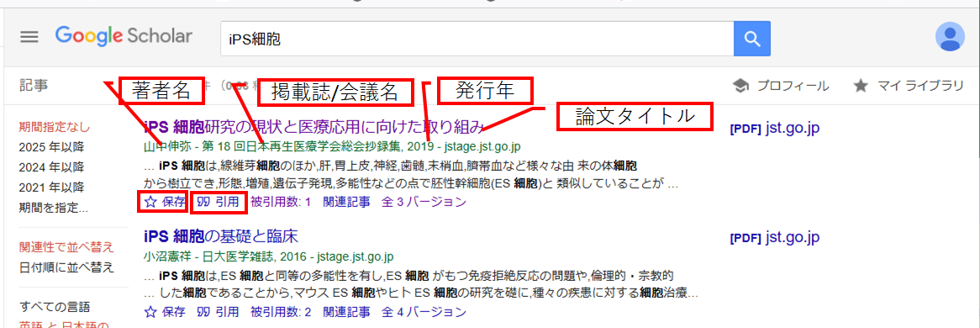Image resolution: width=980 pixels, height=328 pixels.
Task: Open 被引用数: 2 link
Action: 281,311
